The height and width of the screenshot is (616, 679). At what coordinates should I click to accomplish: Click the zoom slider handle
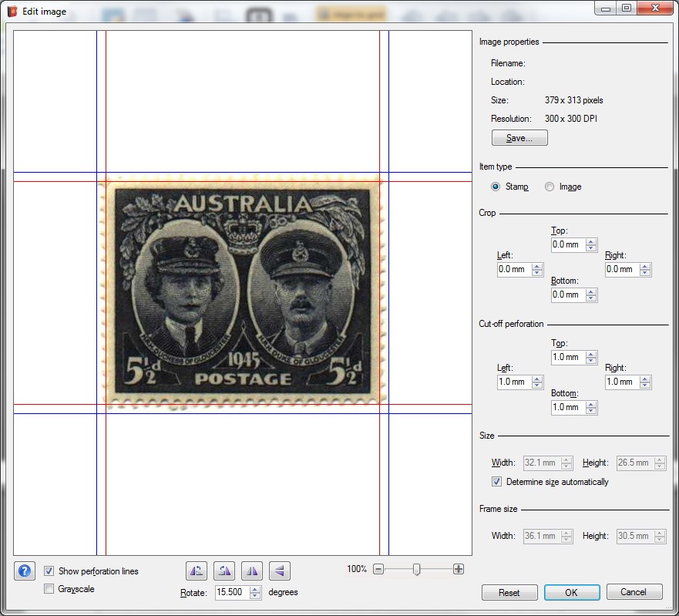[416, 569]
